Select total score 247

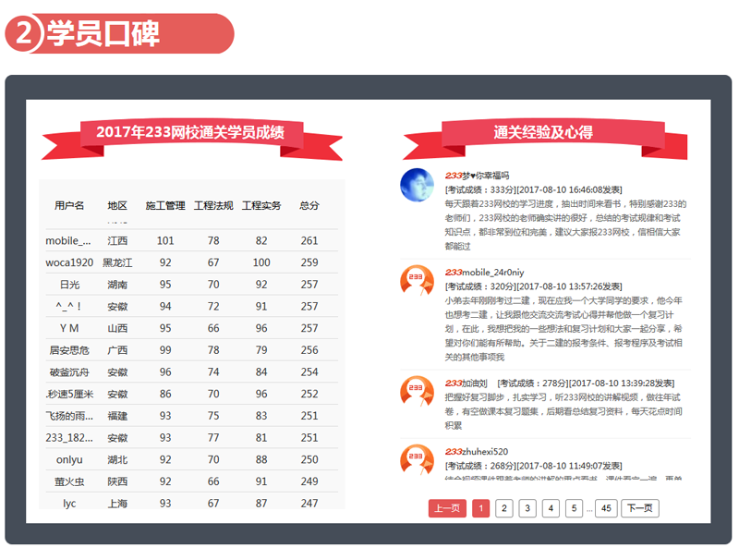309,504
